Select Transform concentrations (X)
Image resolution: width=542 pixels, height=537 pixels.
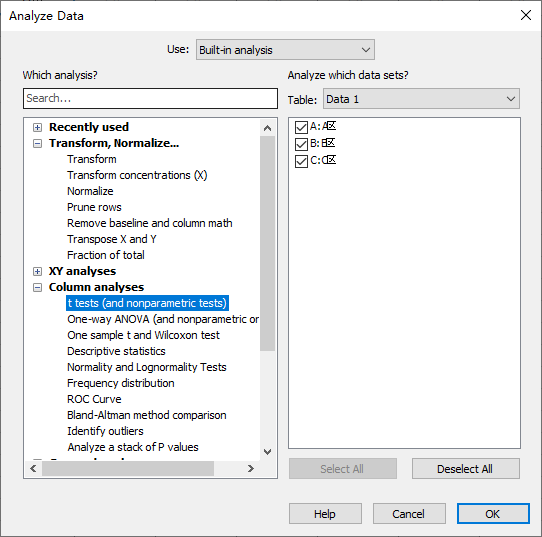(137, 175)
